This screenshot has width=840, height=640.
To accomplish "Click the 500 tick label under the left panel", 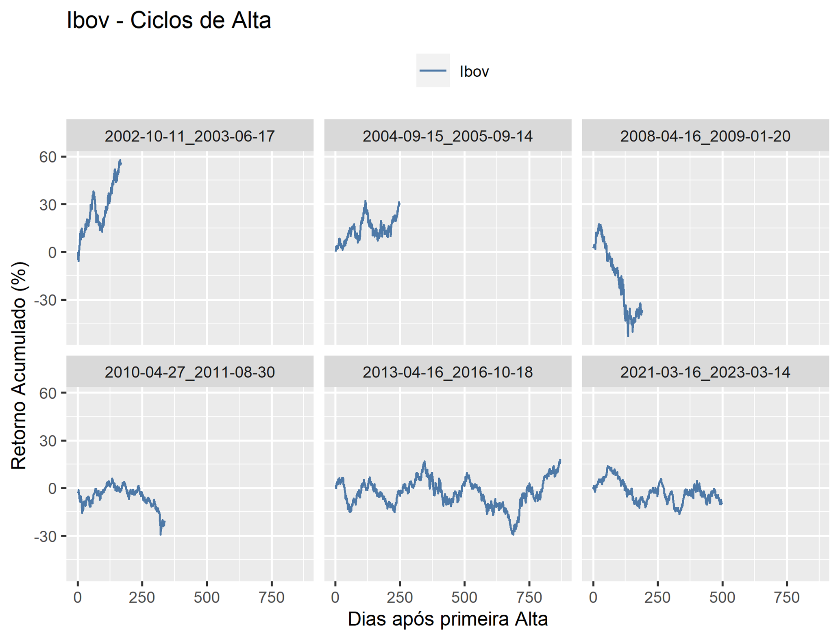I will point(207,597).
